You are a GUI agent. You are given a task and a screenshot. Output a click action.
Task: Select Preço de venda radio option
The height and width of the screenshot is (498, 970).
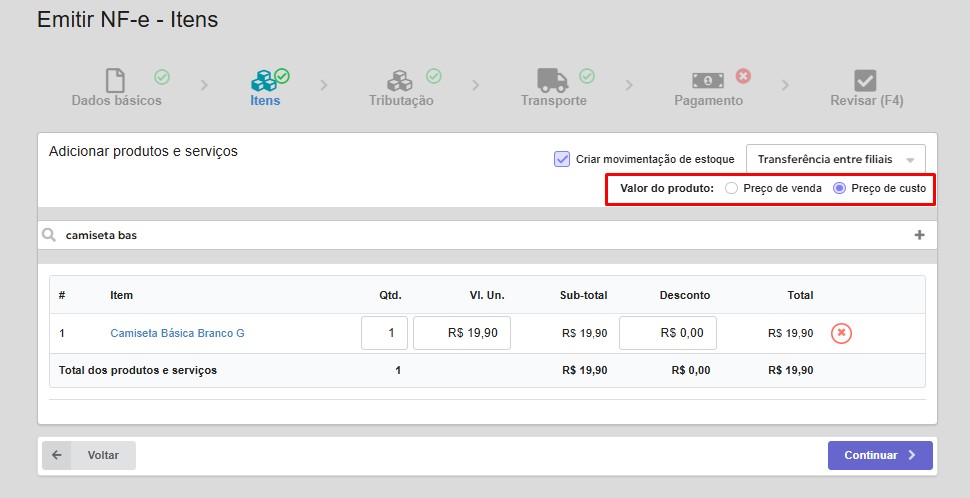(732, 188)
